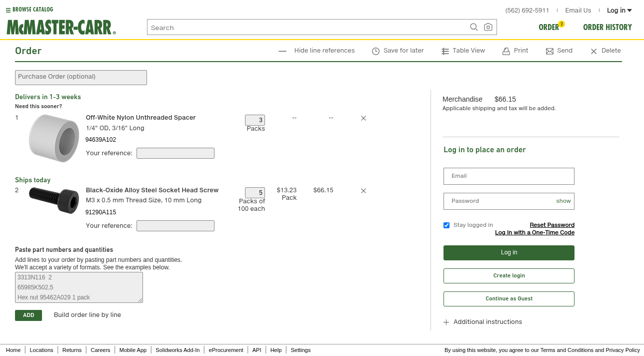Open Off-White Nylon Unthreaded Spacer title
This screenshot has height=356, width=644.
tap(140, 118)
